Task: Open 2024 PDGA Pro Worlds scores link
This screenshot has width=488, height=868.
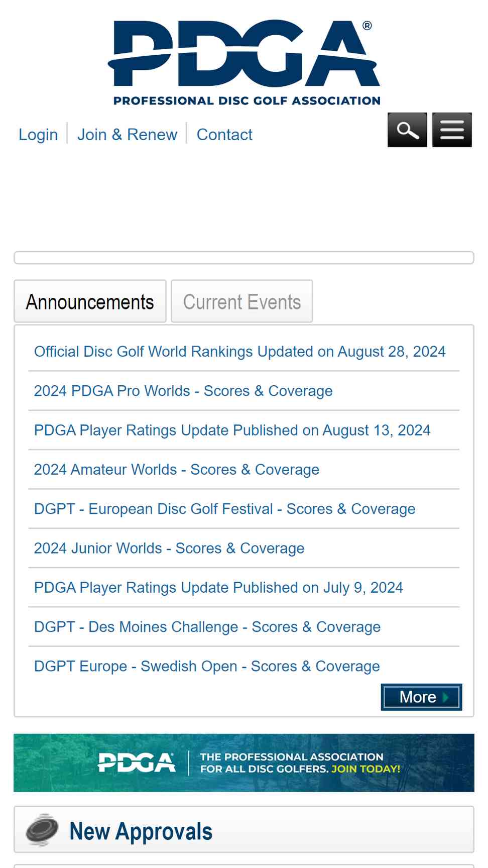Action: [183, 391]
